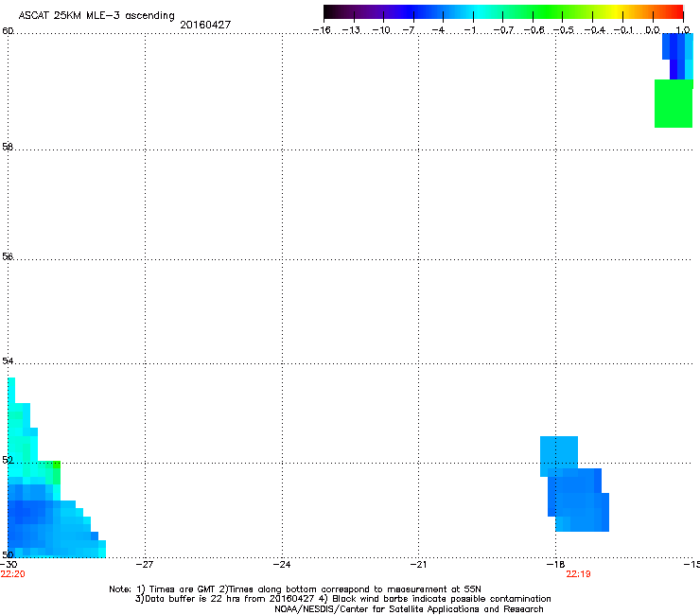Click the longitude -27 axis label
The height and width of the screenshot is (615, 700).
click(x=144, y=564)
